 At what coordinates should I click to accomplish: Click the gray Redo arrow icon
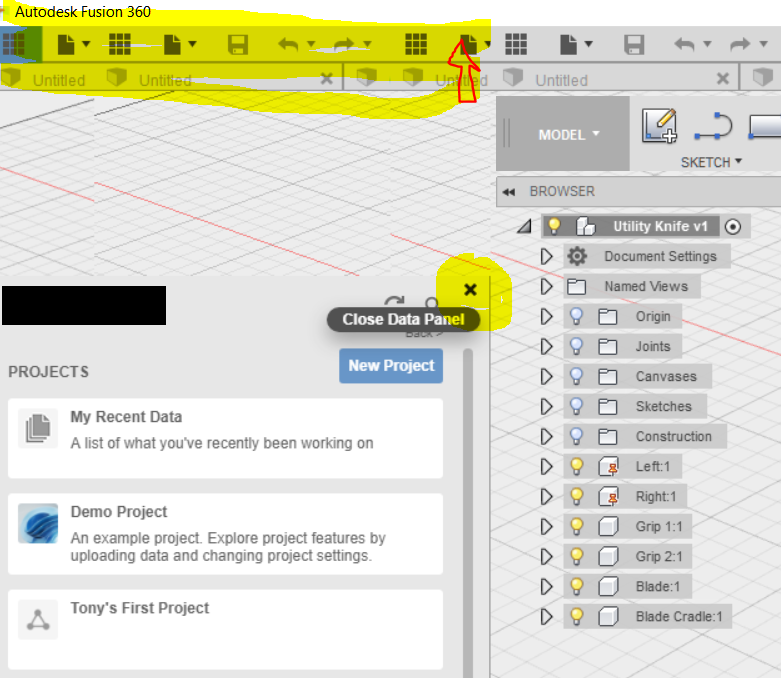coord(740,44)
